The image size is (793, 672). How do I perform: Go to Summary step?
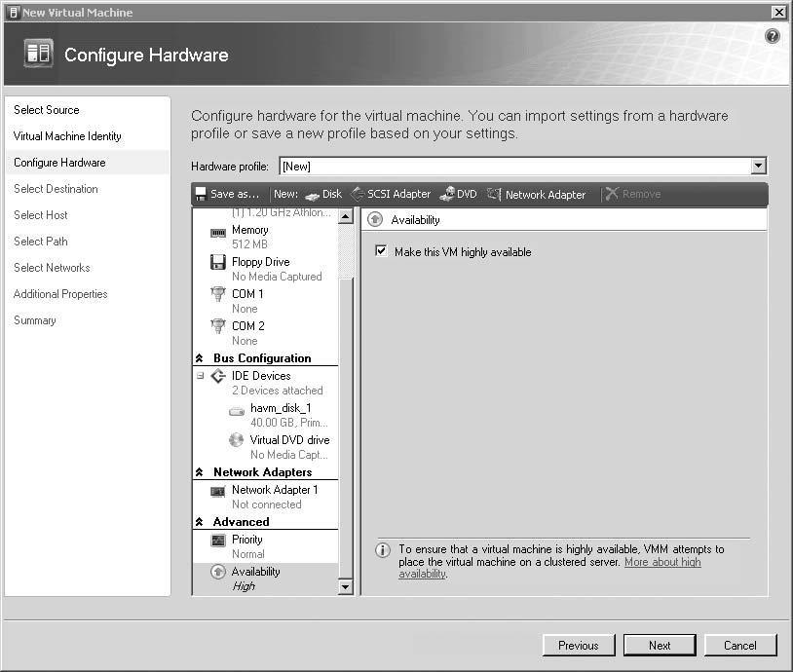coord(35,320)
